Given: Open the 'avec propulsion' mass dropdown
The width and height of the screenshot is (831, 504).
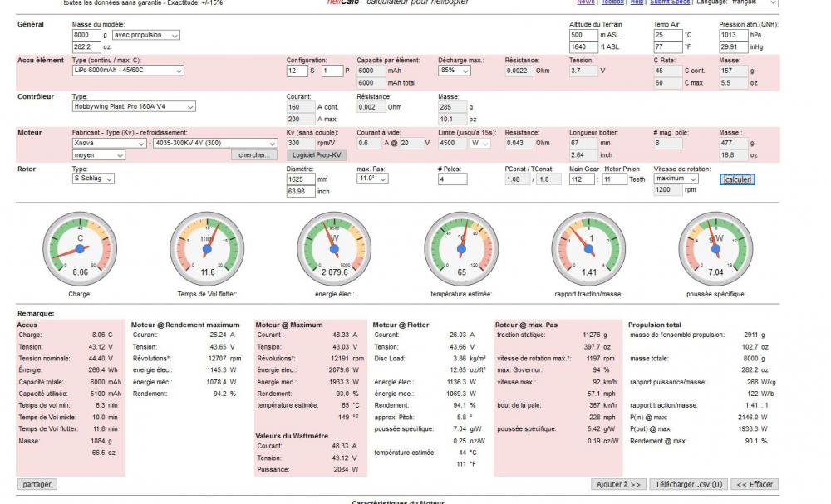Looking at the screenshot, I should [x=146, y=35].
